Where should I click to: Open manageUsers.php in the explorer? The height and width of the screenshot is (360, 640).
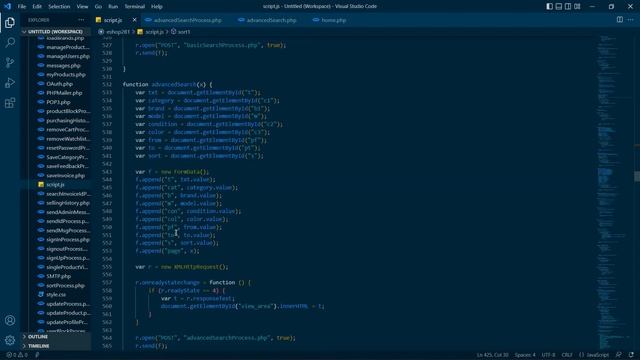(68, 56)
